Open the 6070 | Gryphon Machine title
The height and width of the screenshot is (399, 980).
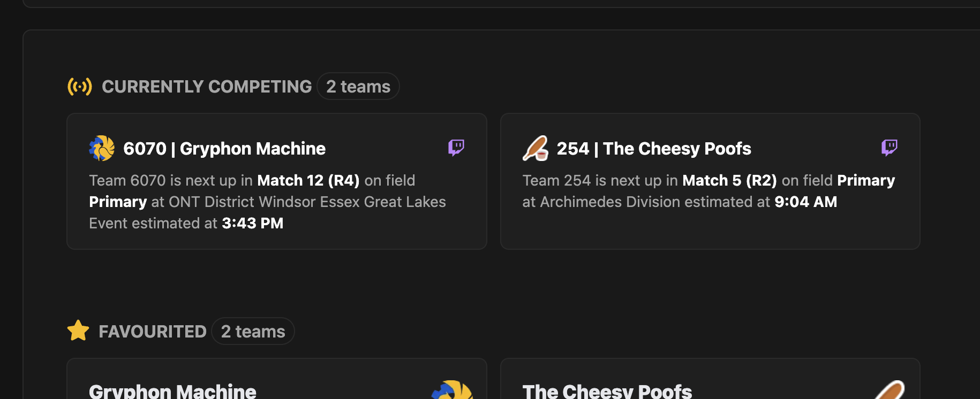click(224, 149)
